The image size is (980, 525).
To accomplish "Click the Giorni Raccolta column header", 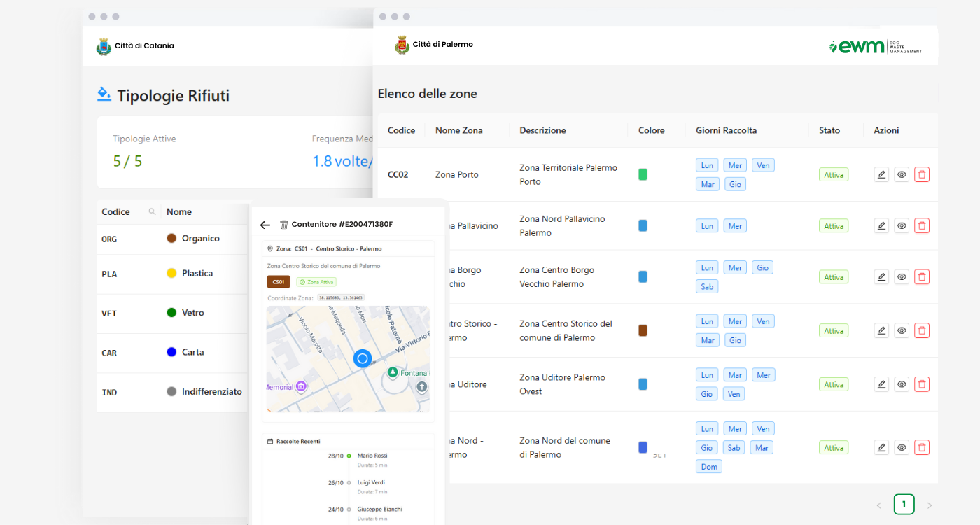I will pos(726,130).
